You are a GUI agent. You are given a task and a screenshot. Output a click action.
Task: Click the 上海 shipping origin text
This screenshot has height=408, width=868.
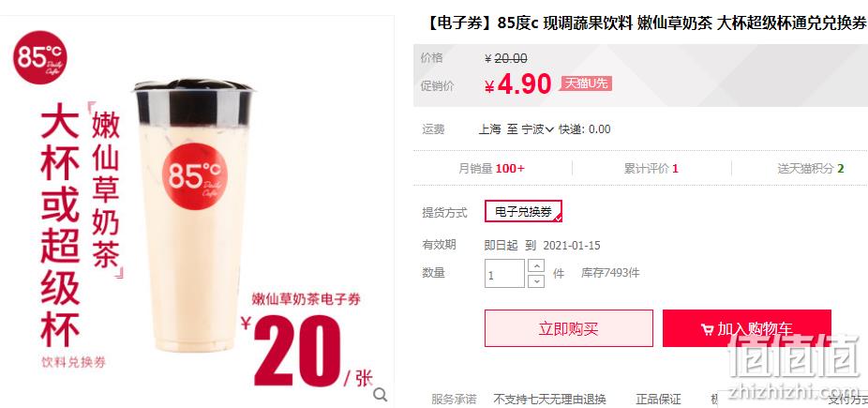(x=490, y=129)
